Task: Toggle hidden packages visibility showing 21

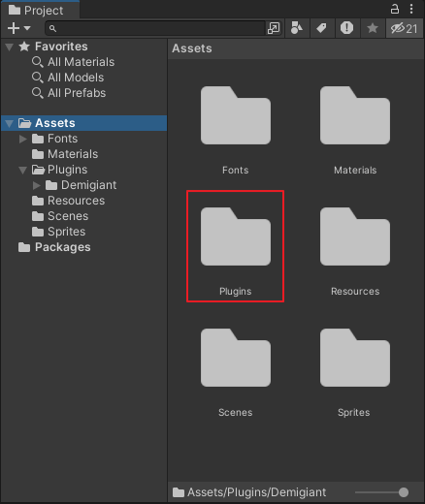Action: pyautogui.click(x=405, y=28)
